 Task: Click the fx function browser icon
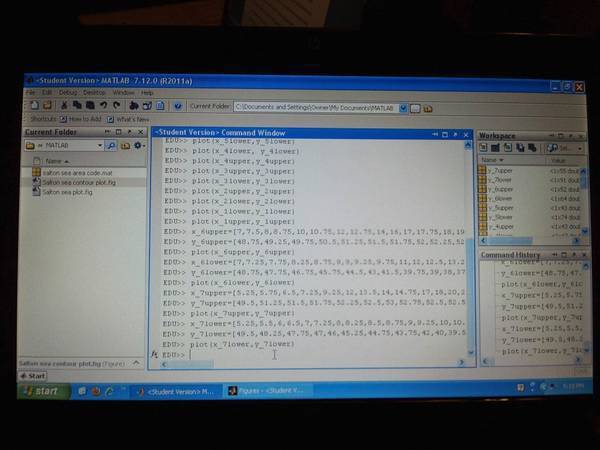(x=154, y=354)
